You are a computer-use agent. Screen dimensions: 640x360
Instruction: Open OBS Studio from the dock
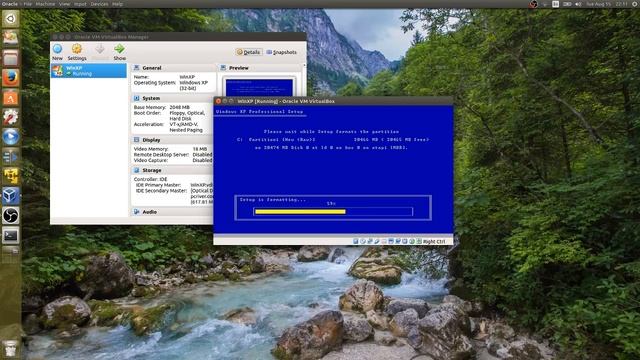11,216
